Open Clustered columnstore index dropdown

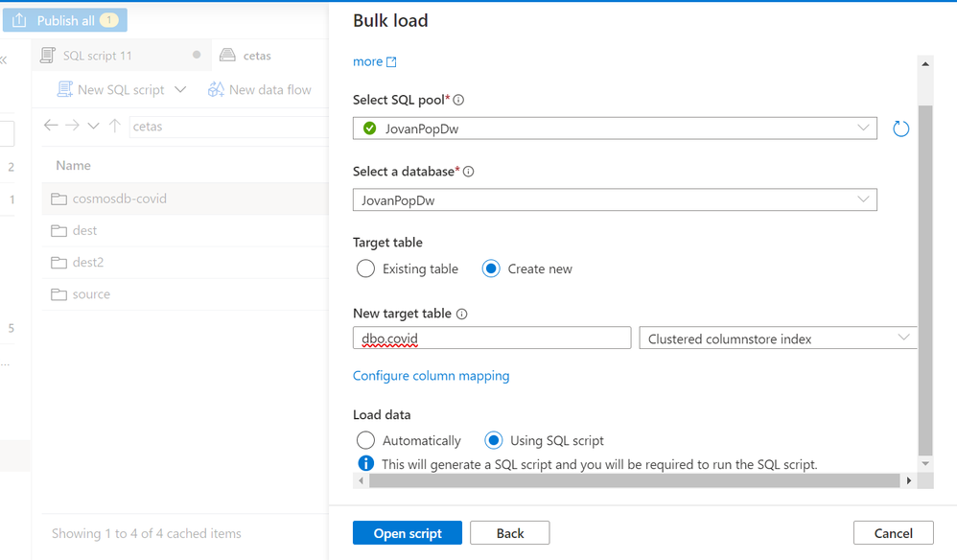(x=778, y=338)
